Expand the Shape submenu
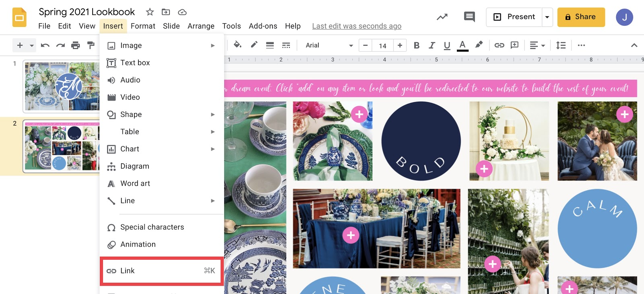This screenshot has height=294, width=644. click(162, 115)
